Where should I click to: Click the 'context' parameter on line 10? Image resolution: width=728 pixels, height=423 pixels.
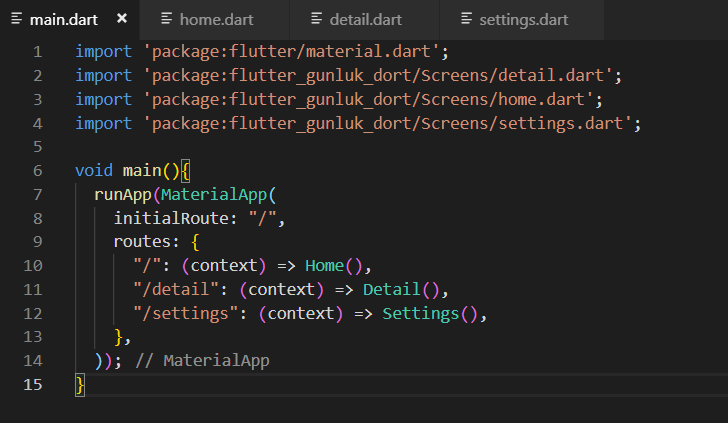[x=224, y=266]
